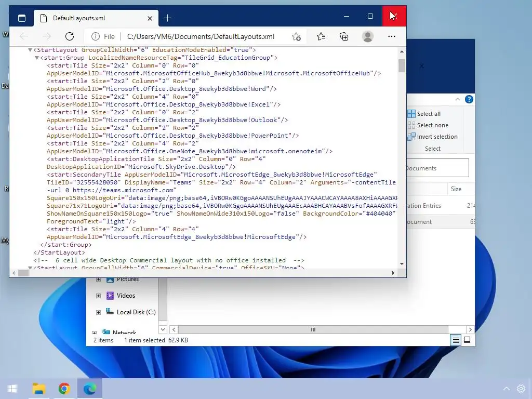This screenshot has height=399, width=532.
Task: Click '2 items' in Explorer status bar
Action: 103,340
